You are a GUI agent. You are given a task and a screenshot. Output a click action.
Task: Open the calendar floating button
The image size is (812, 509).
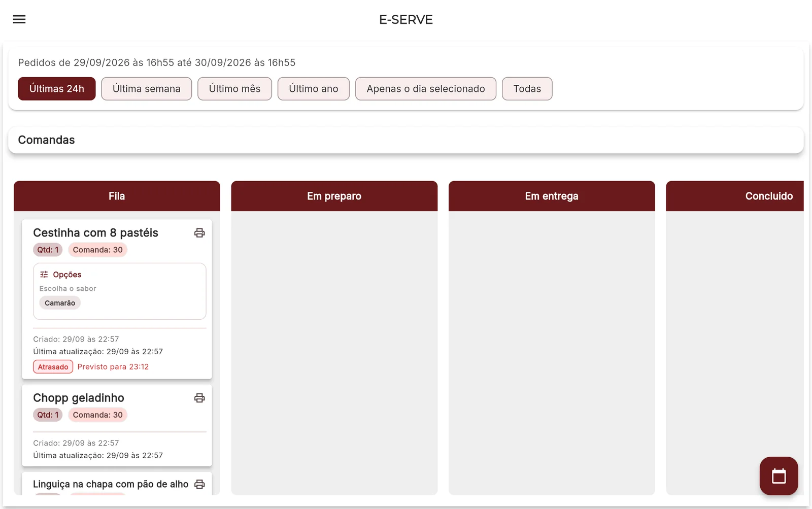coord(779,476)
